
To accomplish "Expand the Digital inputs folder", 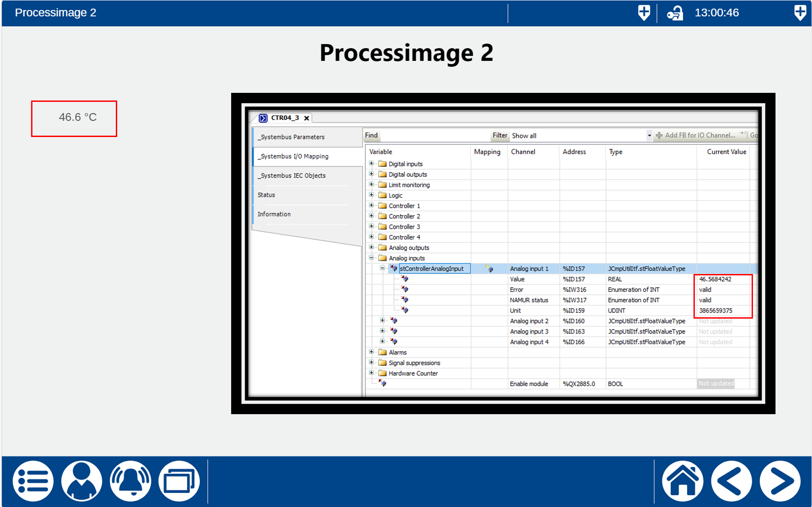I will click(371, 164).
